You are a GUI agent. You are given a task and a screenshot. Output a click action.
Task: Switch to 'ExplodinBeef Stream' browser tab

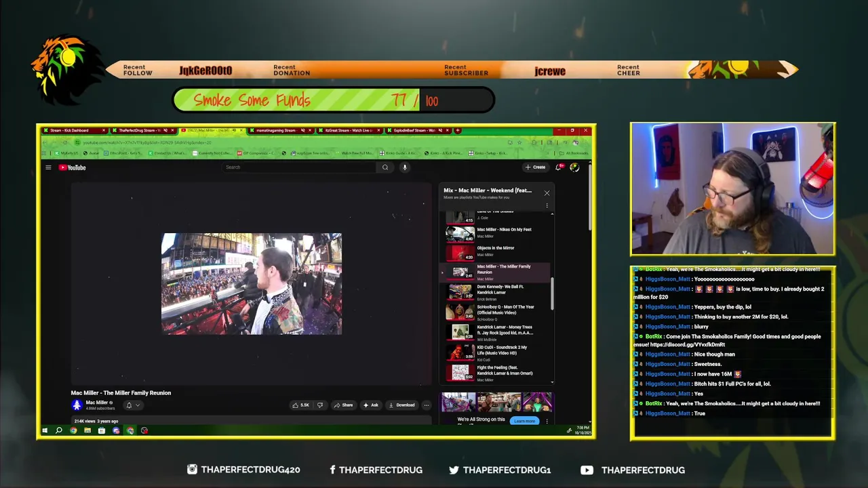point(417,130)
